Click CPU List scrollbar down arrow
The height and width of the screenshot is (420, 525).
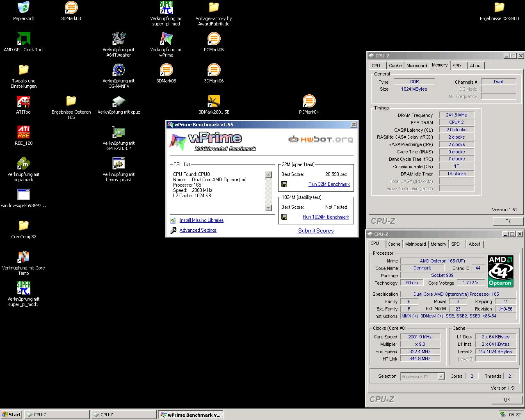(x=269, y=208)
